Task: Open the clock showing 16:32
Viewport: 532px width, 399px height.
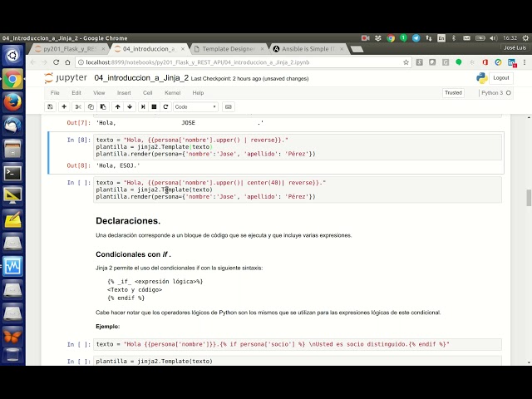Action: (x=510, y=38)
